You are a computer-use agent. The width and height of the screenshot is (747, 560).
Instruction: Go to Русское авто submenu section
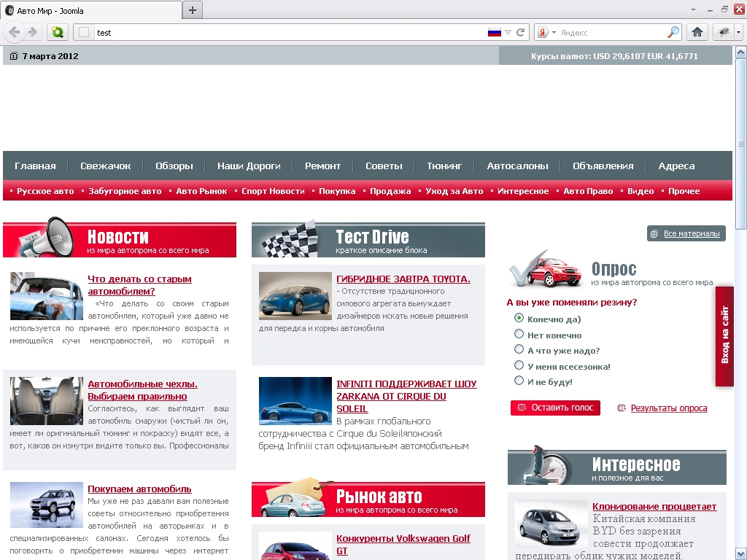(45, 191)
